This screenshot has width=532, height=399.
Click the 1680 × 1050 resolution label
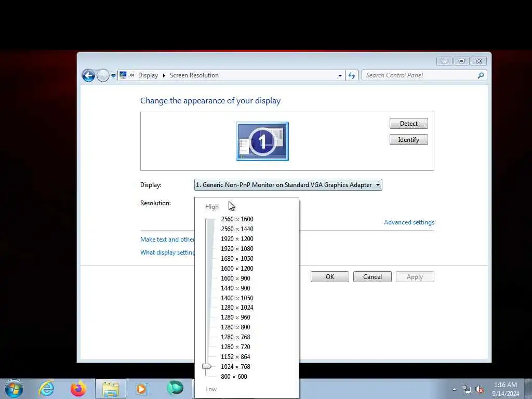(237, 259)
